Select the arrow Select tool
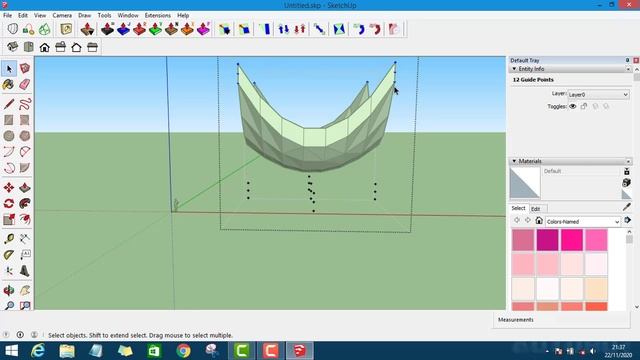640x360 pixels. [9, 69]
